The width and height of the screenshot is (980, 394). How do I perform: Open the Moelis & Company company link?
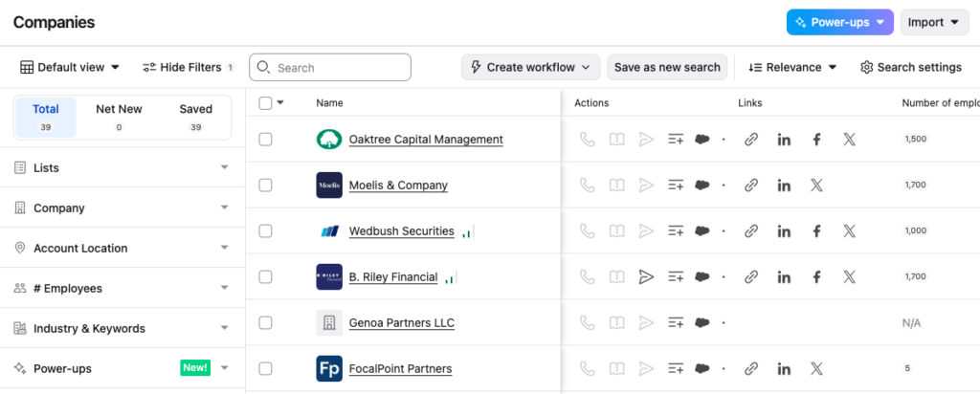point(398,186)
